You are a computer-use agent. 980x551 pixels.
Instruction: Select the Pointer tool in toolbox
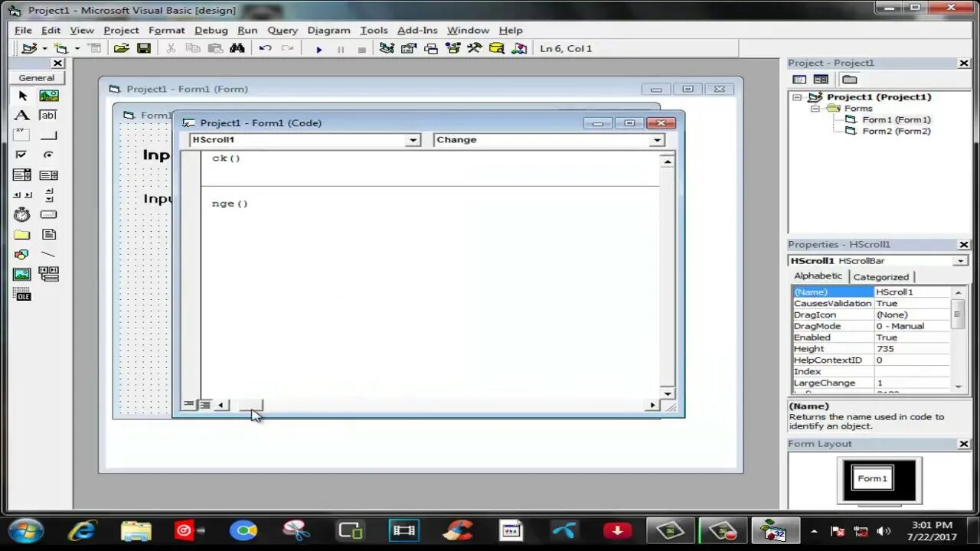point(22,96)
